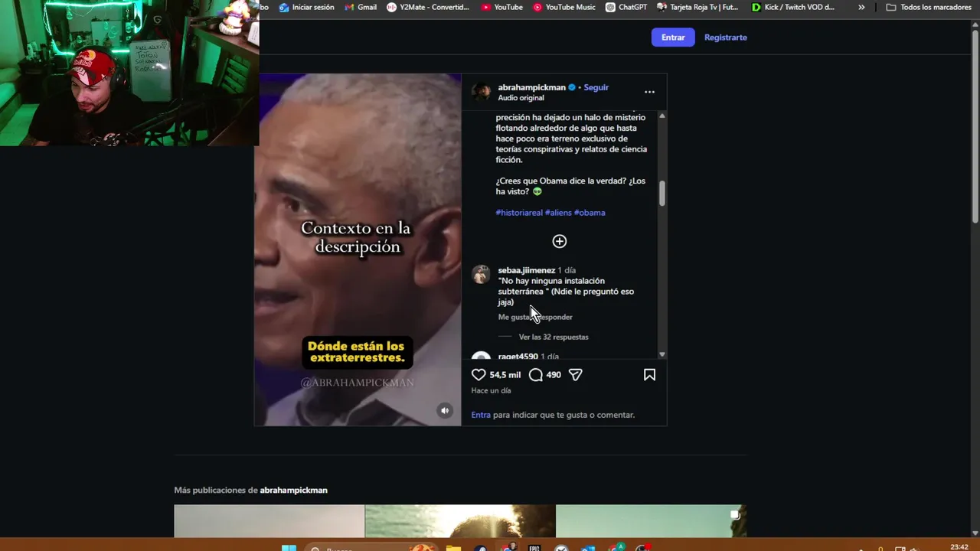This screenshot has width=980, height=551.
Task: Open the first thumbnail under Más publicaciones
Action: point(269,521)
